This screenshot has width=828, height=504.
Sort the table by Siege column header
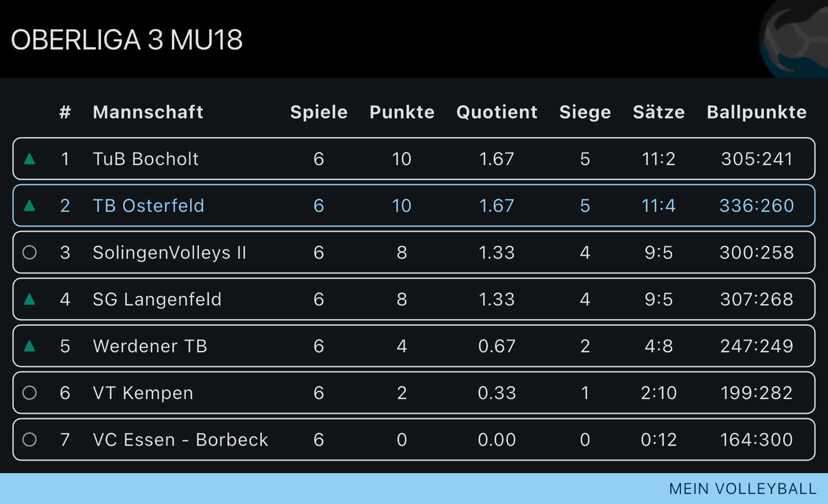point(585,112)
